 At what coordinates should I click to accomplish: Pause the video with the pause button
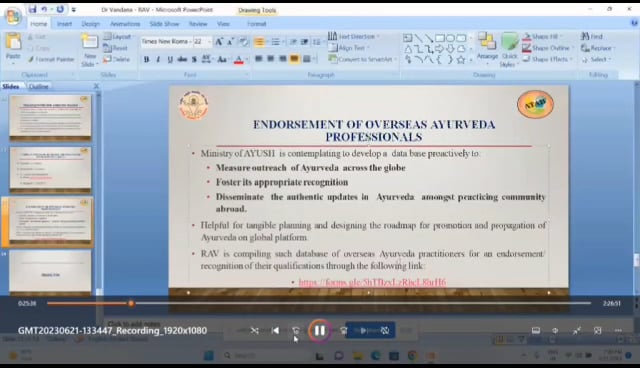click(320, 330)
